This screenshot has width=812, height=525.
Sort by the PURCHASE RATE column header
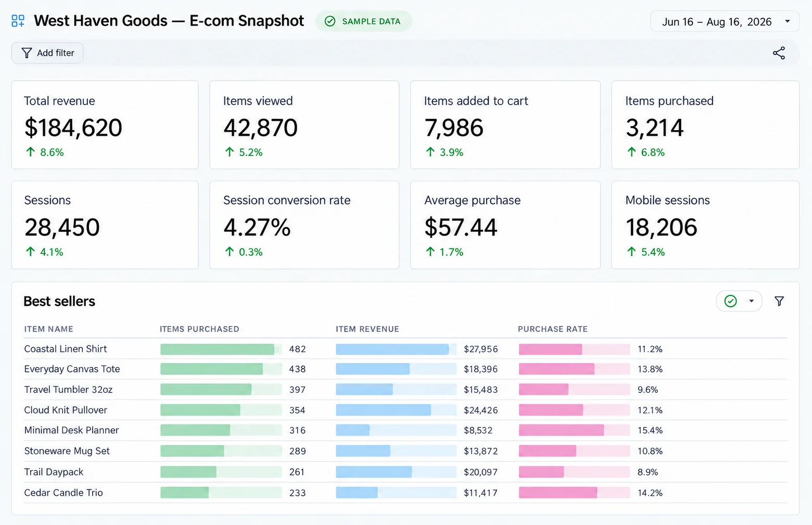point(553,329)
